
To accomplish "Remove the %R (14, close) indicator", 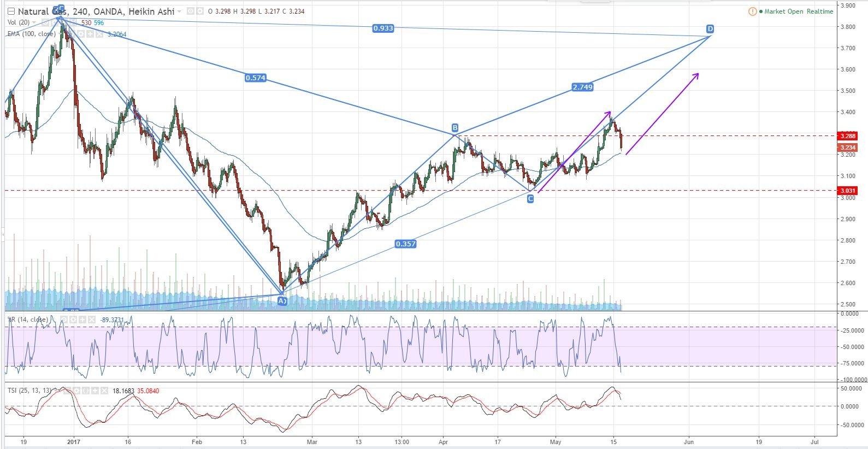I will click(91, 320).
